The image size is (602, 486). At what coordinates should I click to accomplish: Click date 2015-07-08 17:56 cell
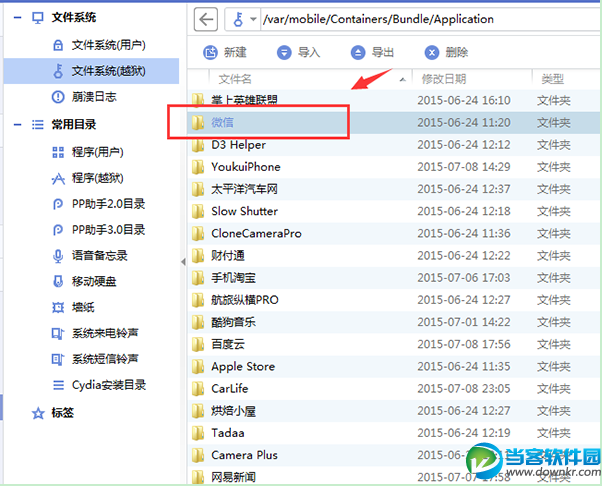pyautogui.click(x=464, y=344)
